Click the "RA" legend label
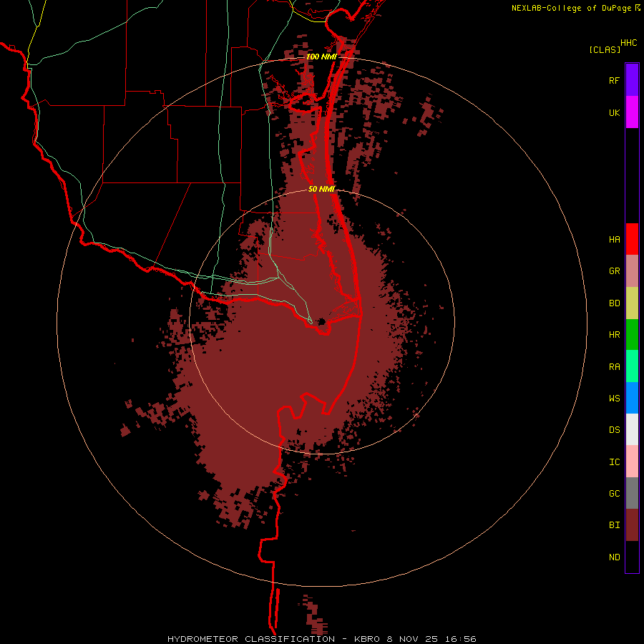The height and width of the screenshot is (644, 644). tap(614, 367)
